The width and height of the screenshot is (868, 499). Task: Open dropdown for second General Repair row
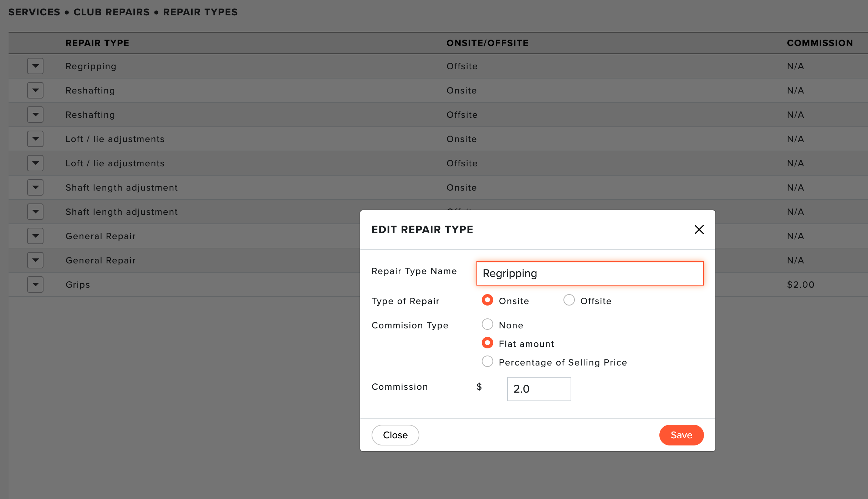(x=35, y=260)
